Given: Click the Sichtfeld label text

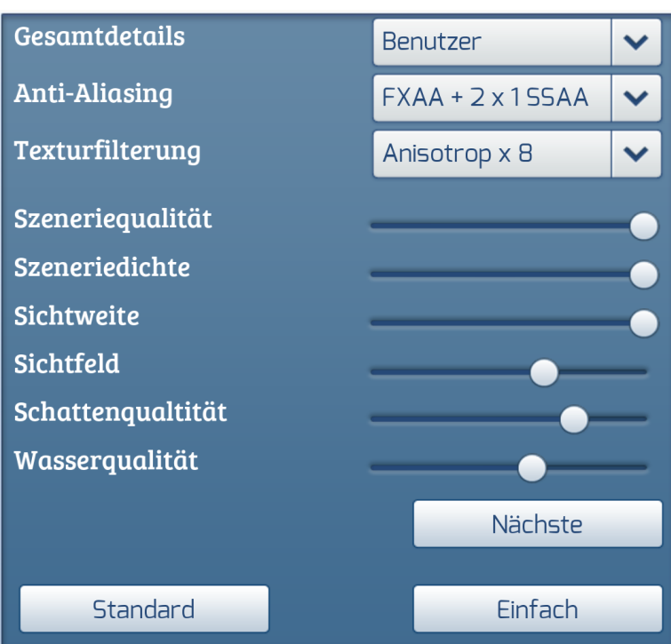Looking at the screenshot, I should pos(67,363).
